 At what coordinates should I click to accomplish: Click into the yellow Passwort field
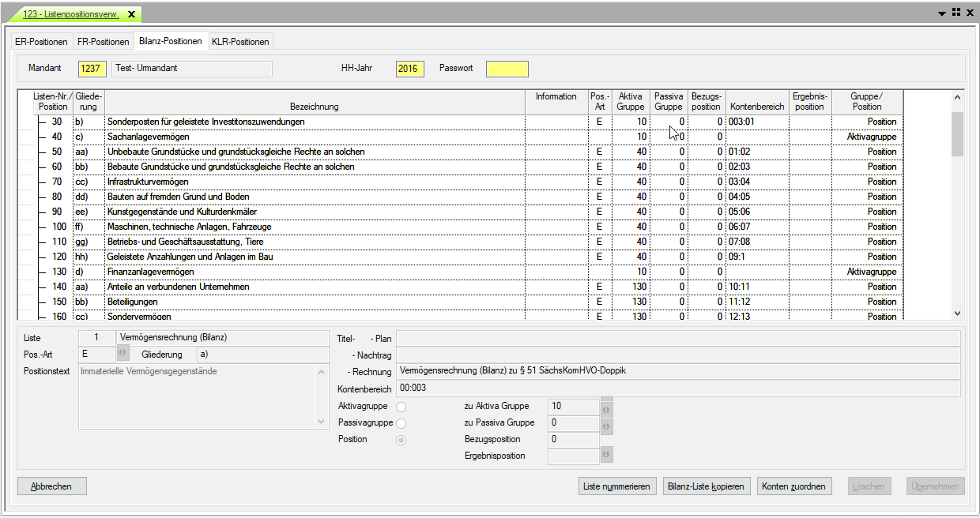coord(507,69)
